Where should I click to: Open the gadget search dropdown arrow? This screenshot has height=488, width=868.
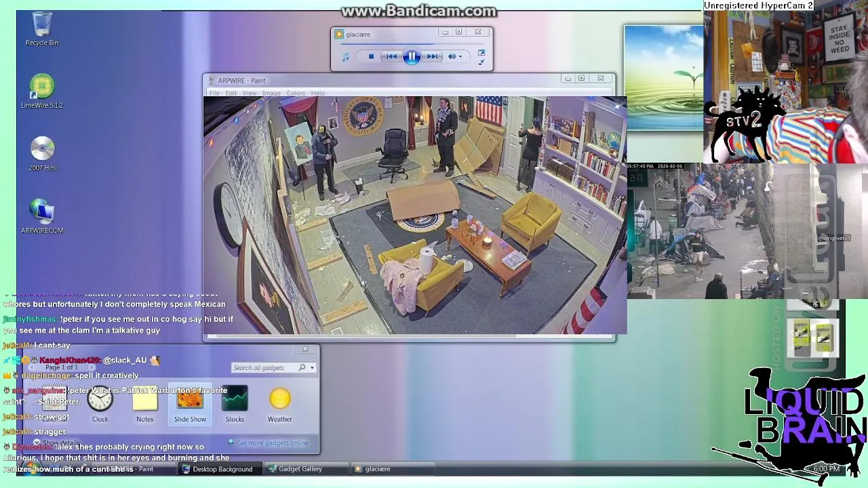(312, 367)
